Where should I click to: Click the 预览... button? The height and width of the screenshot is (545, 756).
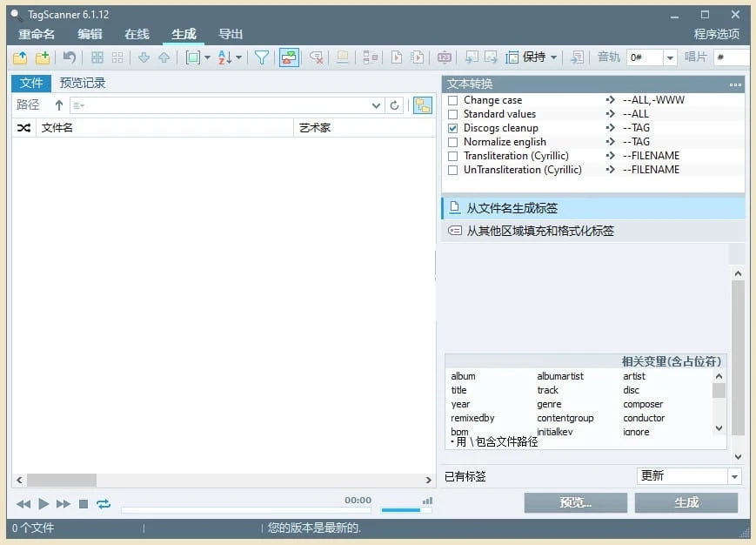575,502
